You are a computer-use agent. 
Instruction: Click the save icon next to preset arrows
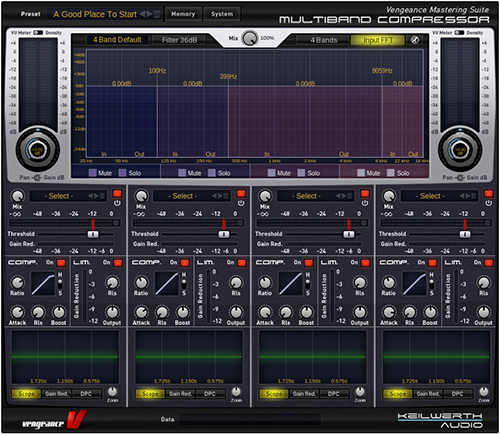[x=157, y=14]
